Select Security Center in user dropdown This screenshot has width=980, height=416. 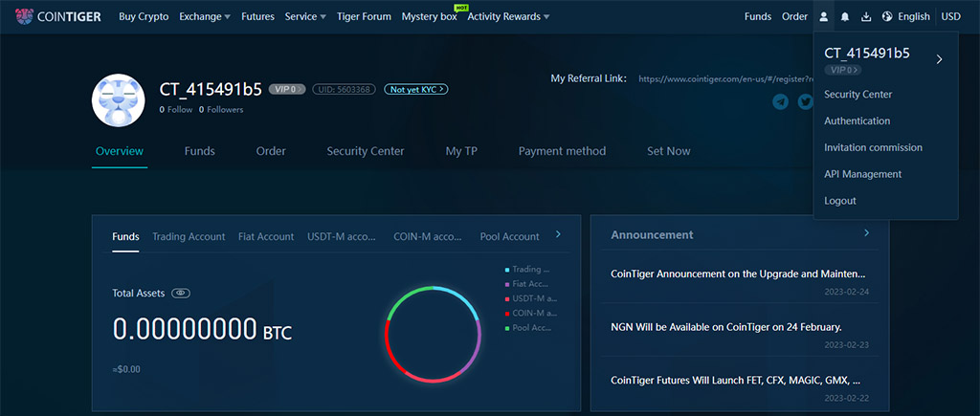click(858, 95)
